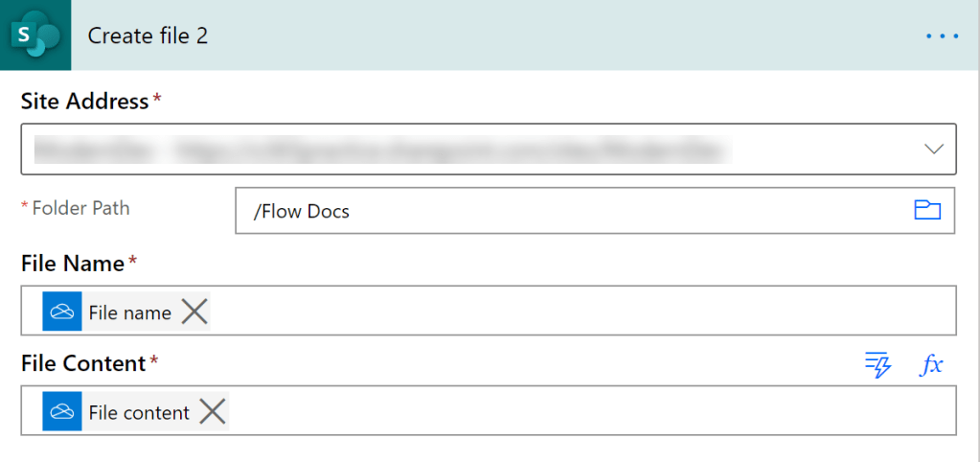The image size is (980, 462).
Task: Remove the File content token
Action: pos(213,411)
